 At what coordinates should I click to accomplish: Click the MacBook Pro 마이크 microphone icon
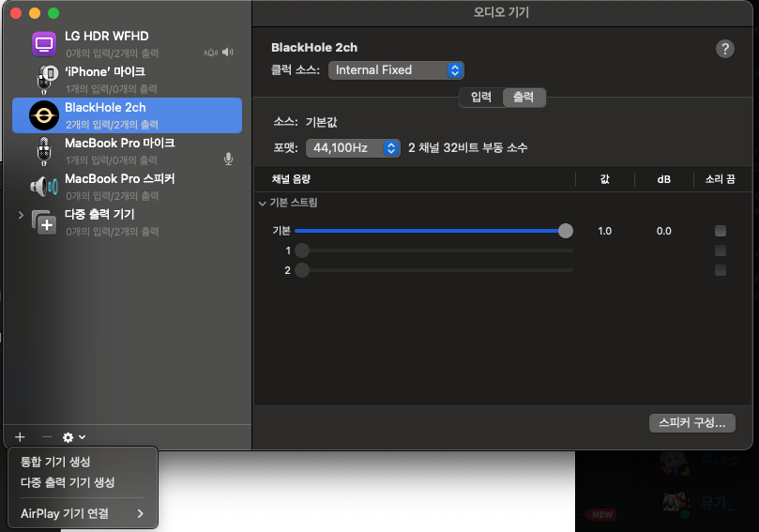(x=44, y=151)
